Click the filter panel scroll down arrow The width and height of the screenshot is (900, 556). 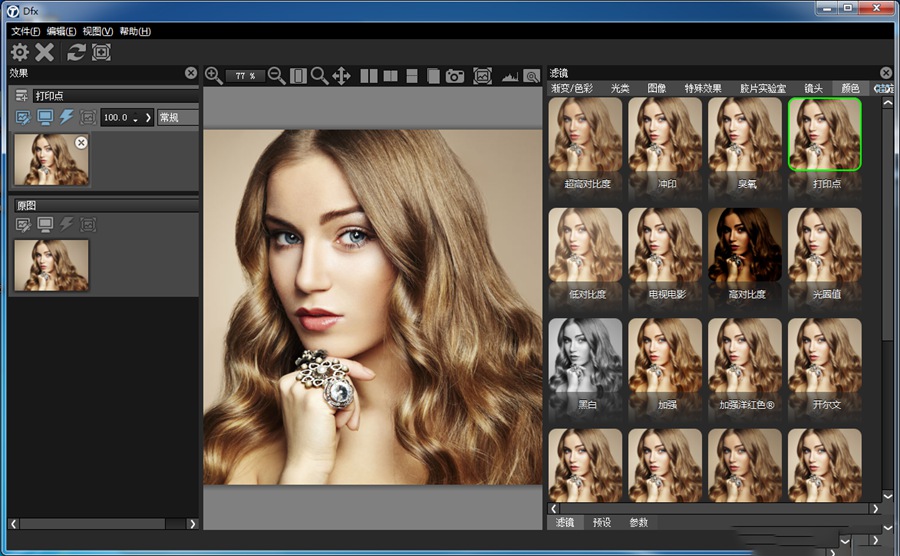[x=887, y=495]
